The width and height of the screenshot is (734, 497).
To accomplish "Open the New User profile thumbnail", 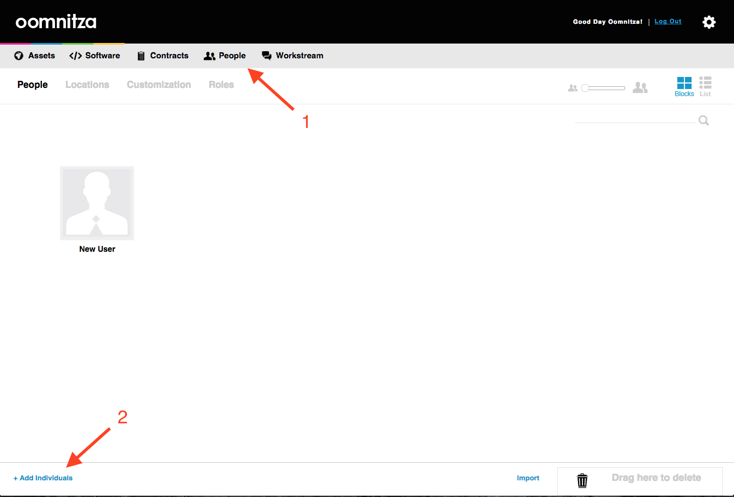I will click(97, 203).
